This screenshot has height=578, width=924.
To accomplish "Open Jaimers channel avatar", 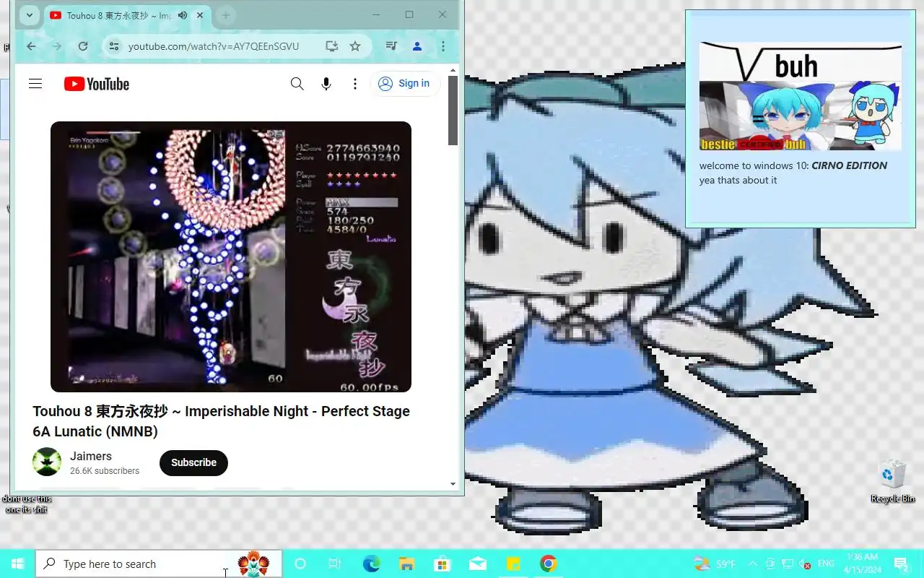I will point(47,462).
